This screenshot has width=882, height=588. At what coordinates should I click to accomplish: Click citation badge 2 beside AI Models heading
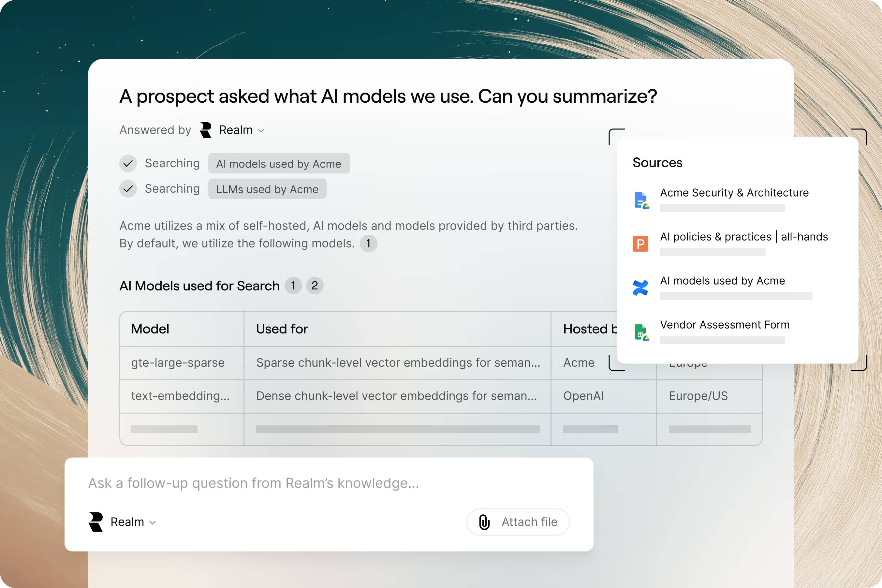point(315,286)
